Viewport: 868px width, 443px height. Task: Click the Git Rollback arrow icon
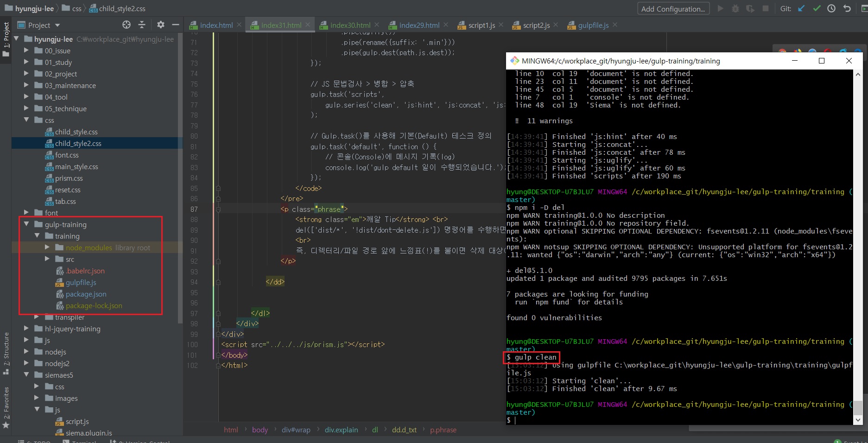[847, 8]
